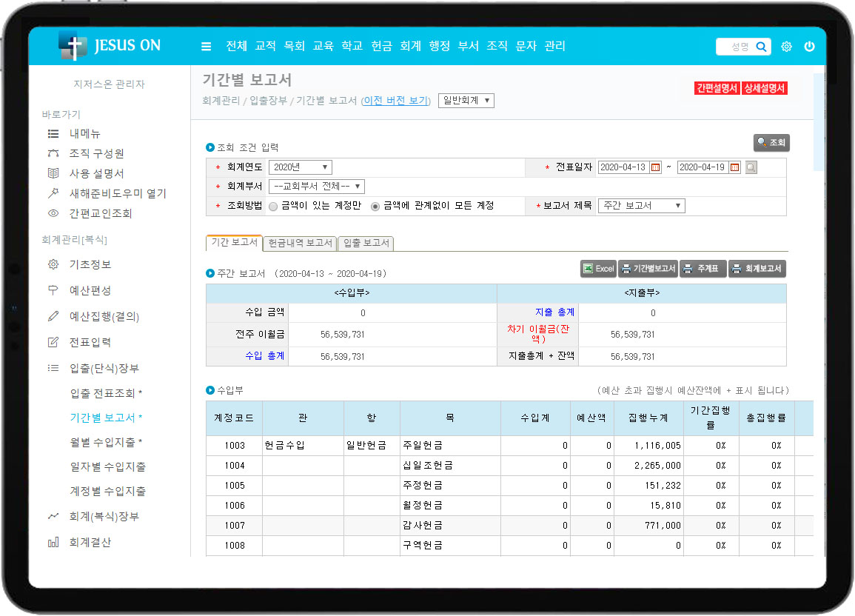Click the date range search icon
Image resolution: width=855 pixels, height=616 pixels.
click(751, 168)
